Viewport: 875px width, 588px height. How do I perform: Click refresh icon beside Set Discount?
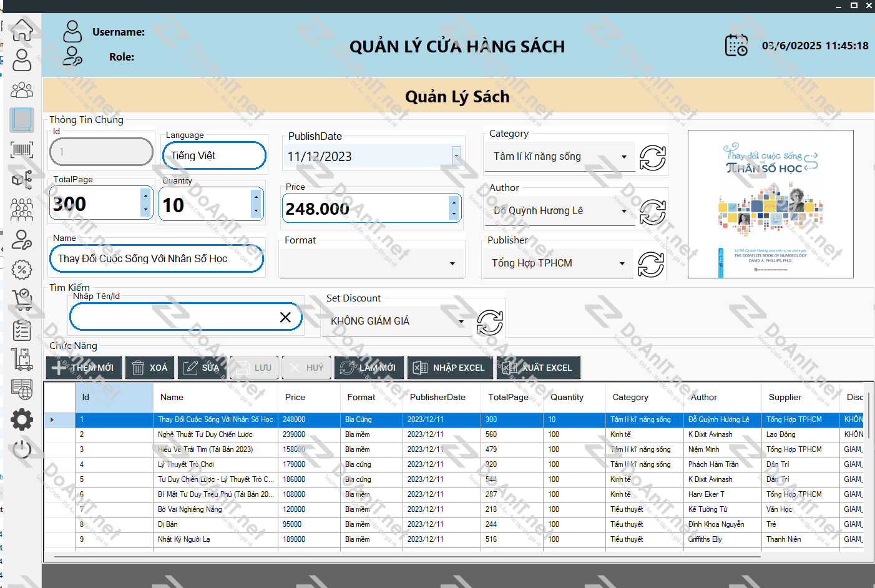point(489,322)
